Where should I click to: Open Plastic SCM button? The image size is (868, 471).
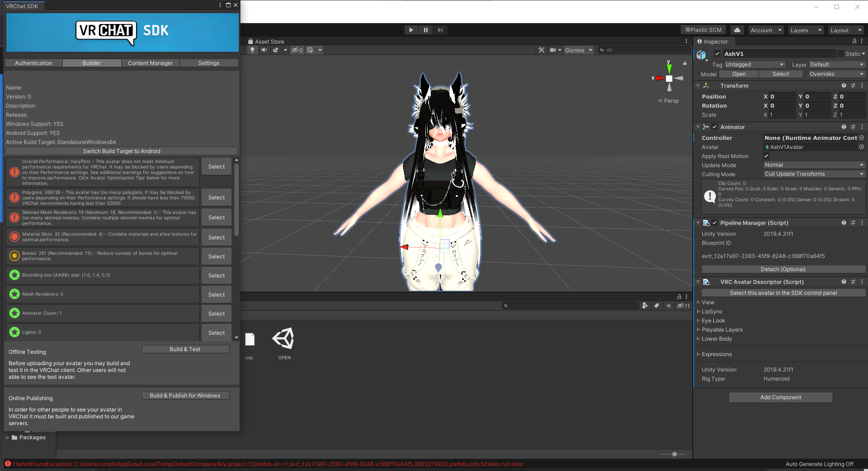click(703, 30)
